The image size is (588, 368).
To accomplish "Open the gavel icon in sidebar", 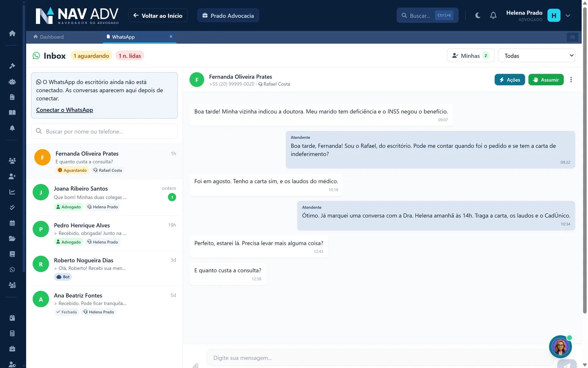I will pos(12,66).
